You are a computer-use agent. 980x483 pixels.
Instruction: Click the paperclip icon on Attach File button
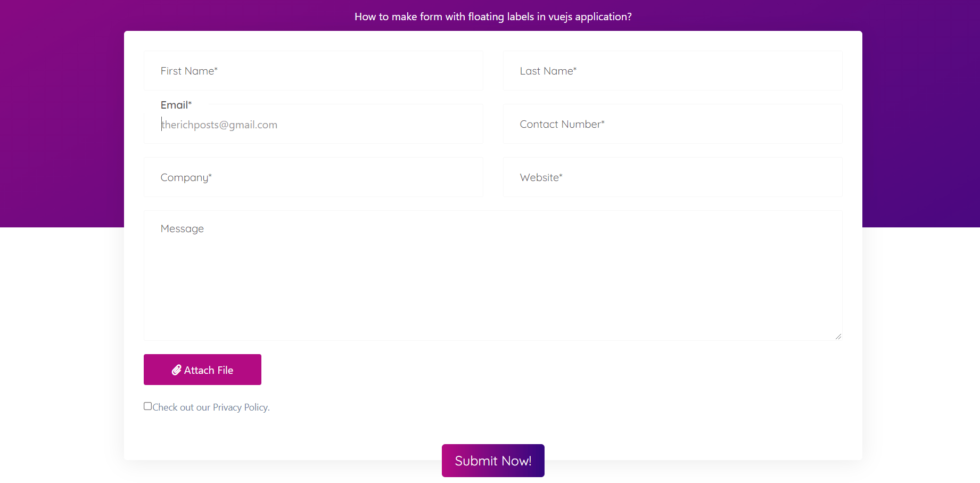tap(176, 370)
